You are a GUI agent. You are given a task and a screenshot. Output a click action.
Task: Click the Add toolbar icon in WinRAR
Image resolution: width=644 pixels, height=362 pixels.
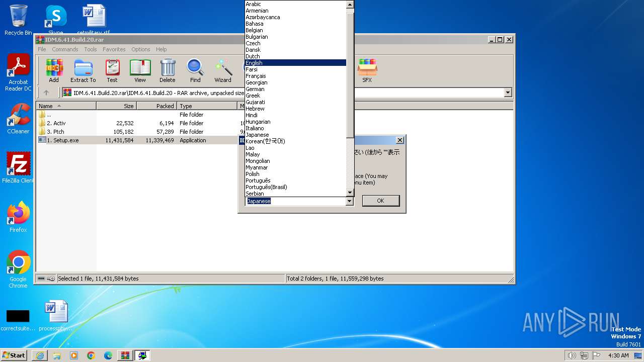[x=54, y=70]
